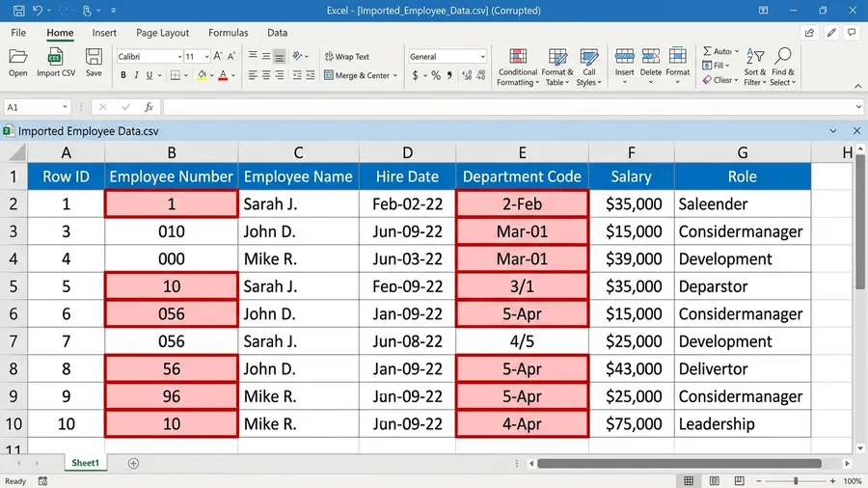Decrease the indent

[x=297, y=75]
